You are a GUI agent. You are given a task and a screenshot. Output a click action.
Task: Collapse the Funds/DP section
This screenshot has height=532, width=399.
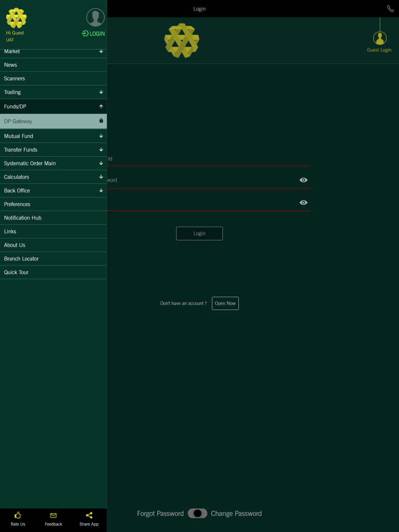(101, 106)
